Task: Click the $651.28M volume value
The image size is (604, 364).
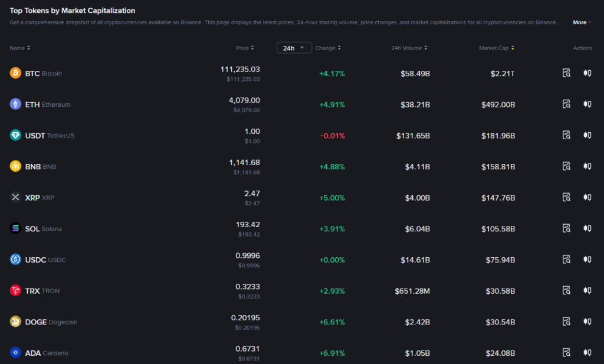Action: [x=412, y=291]
